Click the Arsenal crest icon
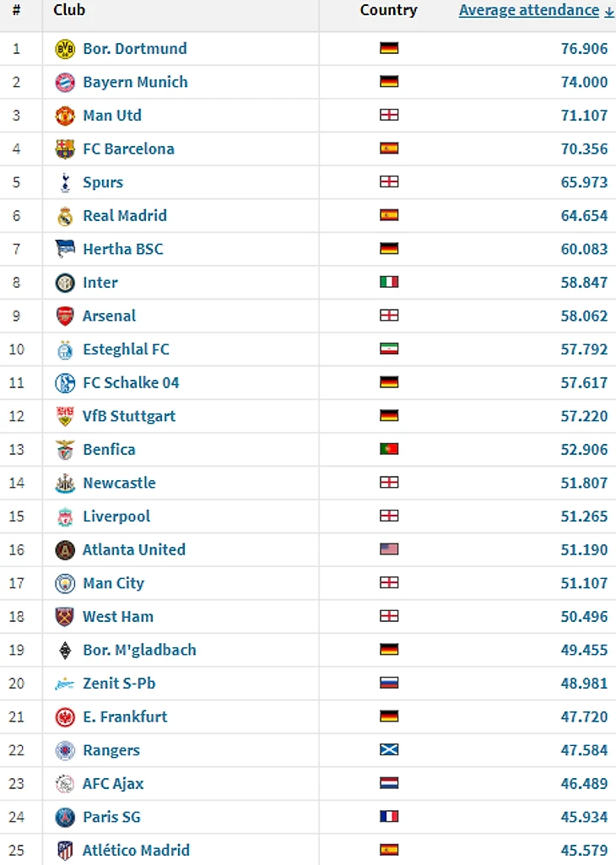Screen dimensions: 616x865 tap(65, 316)
